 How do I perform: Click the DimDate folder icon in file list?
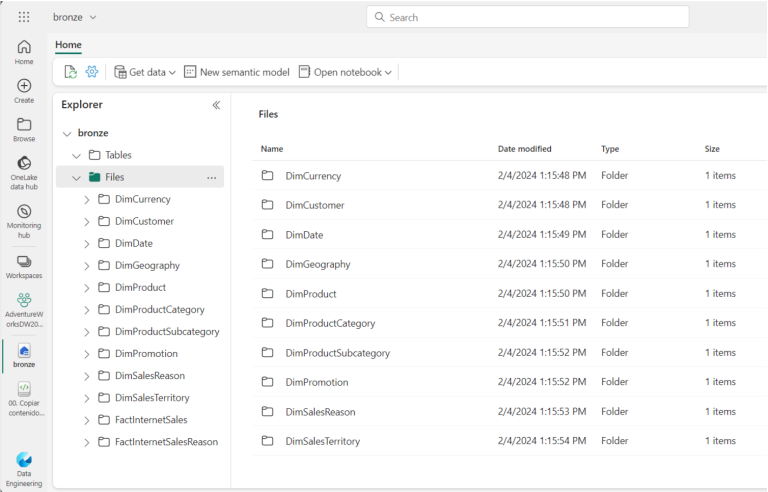[267, 234]
